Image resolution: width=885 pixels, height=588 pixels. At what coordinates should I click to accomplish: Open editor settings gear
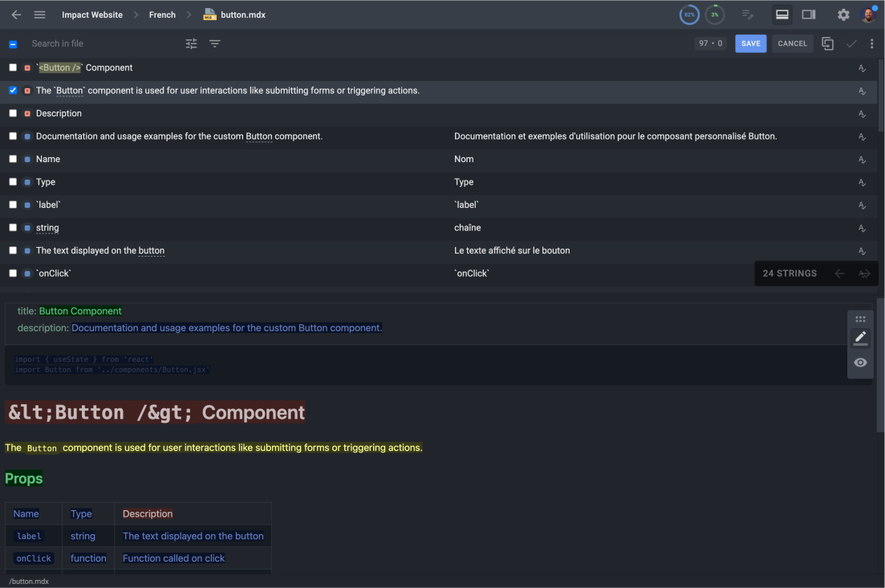[x=843, y=14]
